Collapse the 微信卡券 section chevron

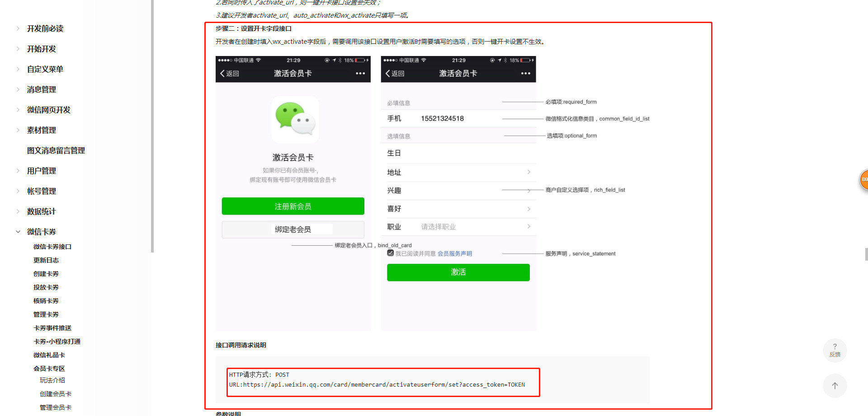click(x=18, y=232)
